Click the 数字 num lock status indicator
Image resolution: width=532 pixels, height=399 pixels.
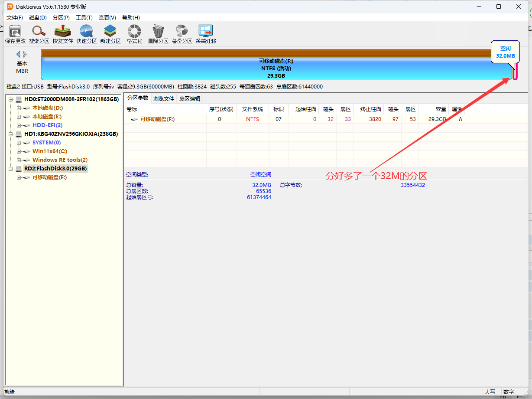point(509,392)
